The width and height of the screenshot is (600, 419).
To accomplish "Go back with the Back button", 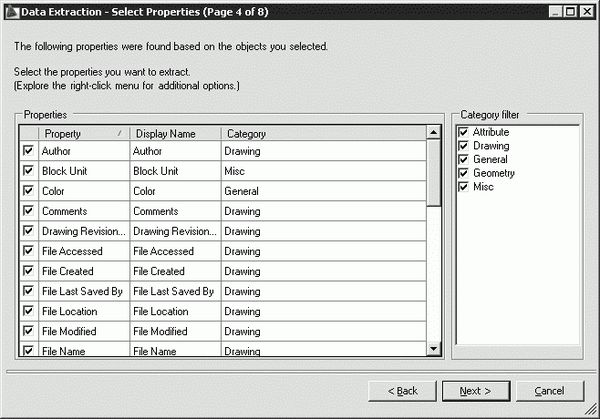I will (x=402, y=391).
